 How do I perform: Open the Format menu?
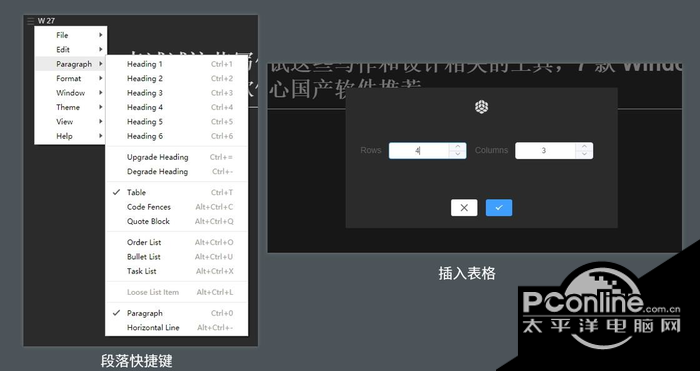click(x=71, y=78)
